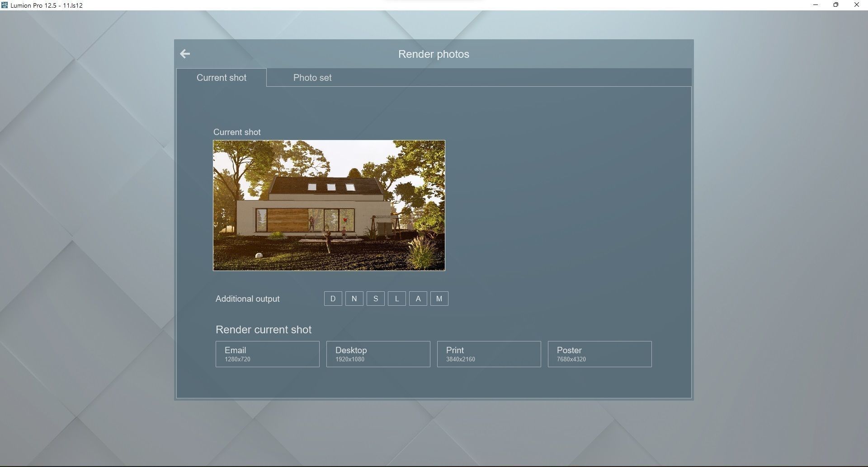868x467 pixels.
Task: Restore down the Lumion Pro window
Action: tap(836, 5)
